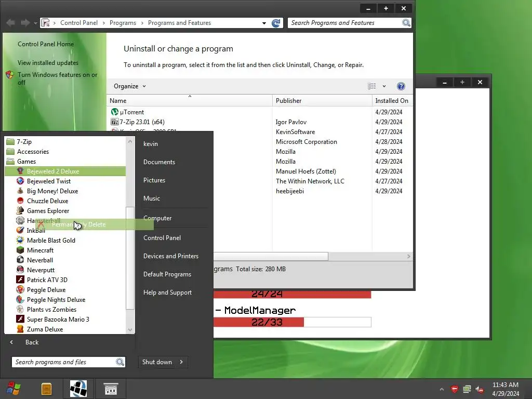Screen dimensions: 532x399
Task: Launch Neverputt game icon
Action: tap(20, 270)
